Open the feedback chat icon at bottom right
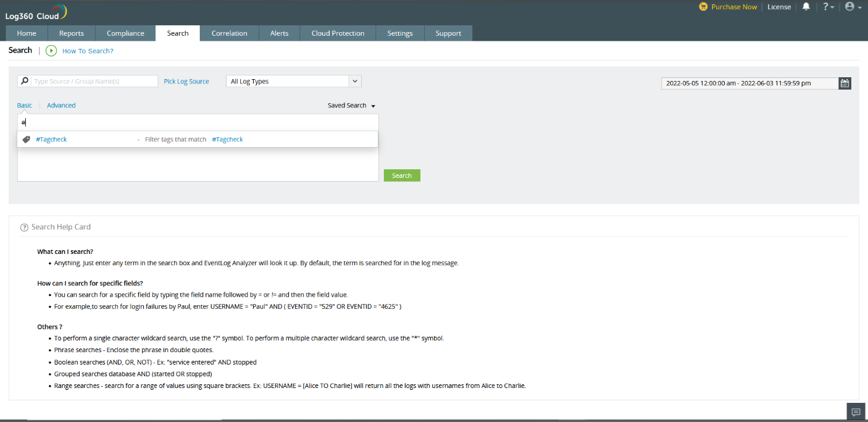The width and height of the screenshot is (868, 422). 856,411
